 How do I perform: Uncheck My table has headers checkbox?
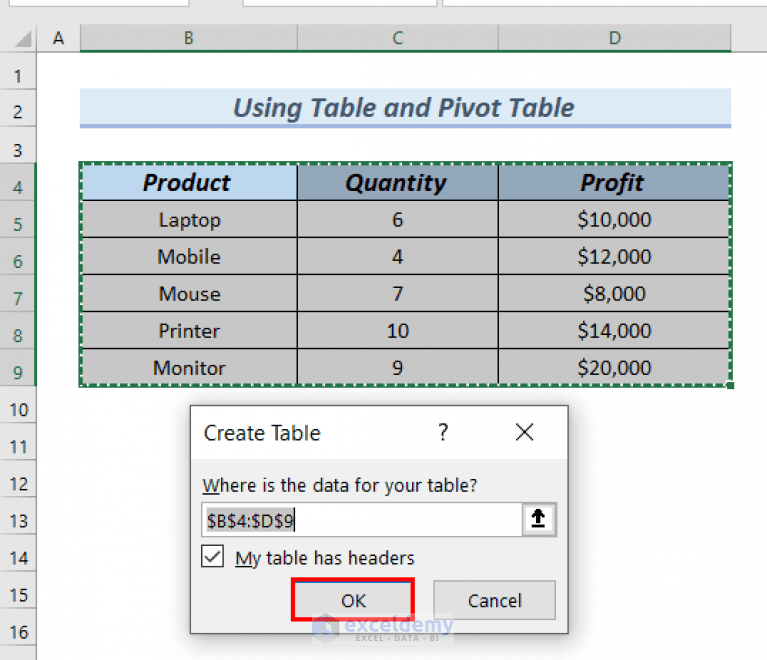coord(212,557)
